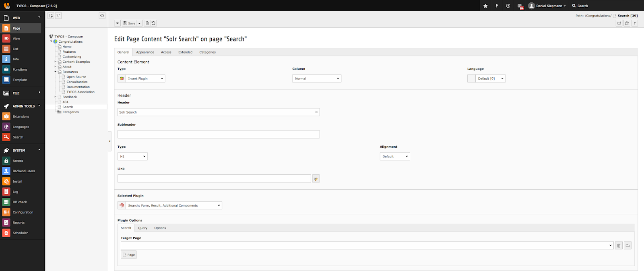This screenshot has width=644, height=271.
Task: Open the Search module under Admin Tools
Action: point(21,137)
